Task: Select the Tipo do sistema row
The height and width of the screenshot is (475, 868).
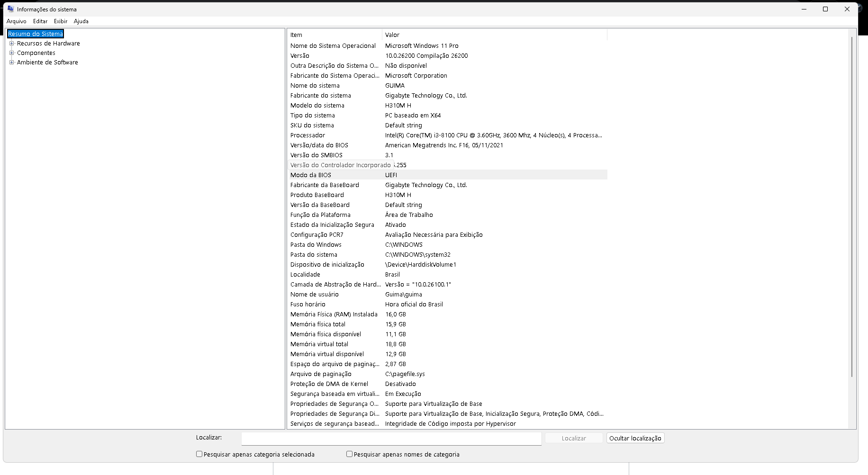Action: (x=447, y=116)
